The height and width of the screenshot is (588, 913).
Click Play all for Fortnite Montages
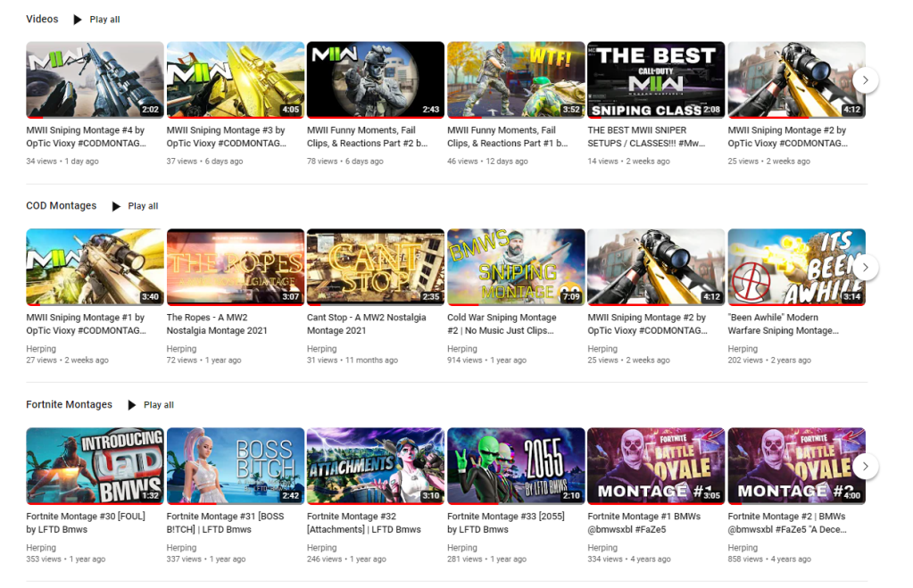point(151,404)
